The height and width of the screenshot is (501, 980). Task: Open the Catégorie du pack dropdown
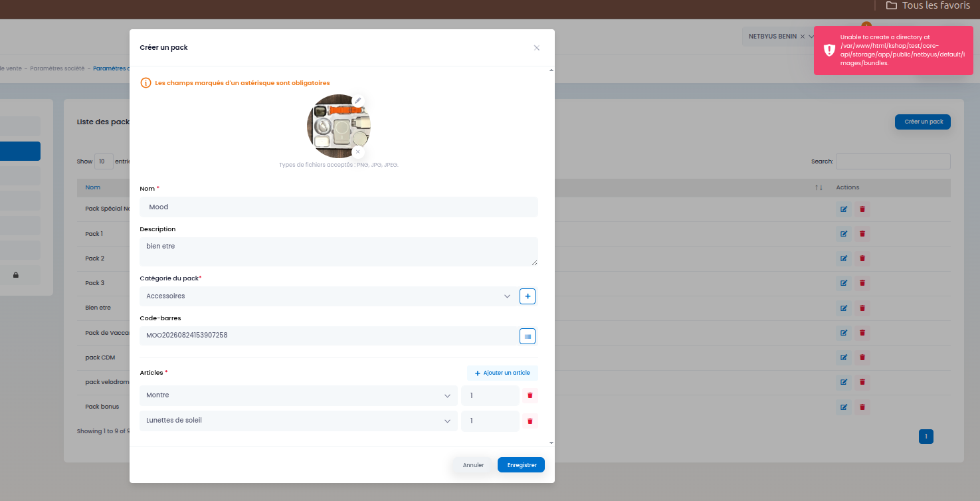[328, 296]
